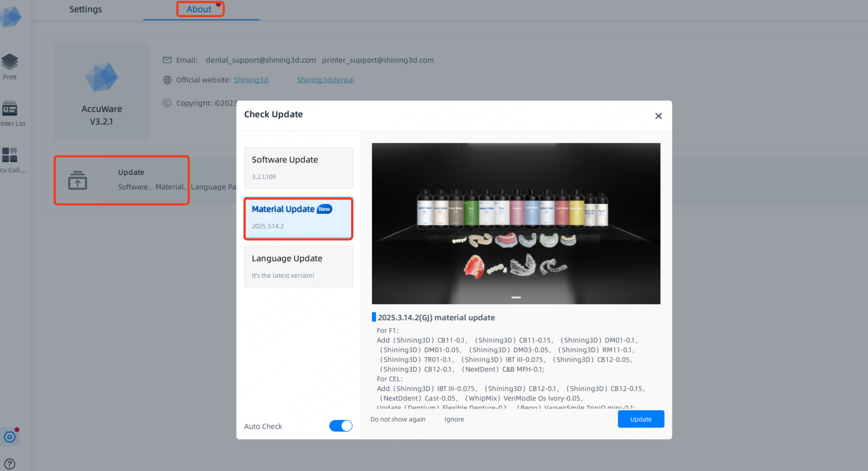Click the material resin bottles banner image
The height and width of the screenshot is (471, 868).
[516, 223]
